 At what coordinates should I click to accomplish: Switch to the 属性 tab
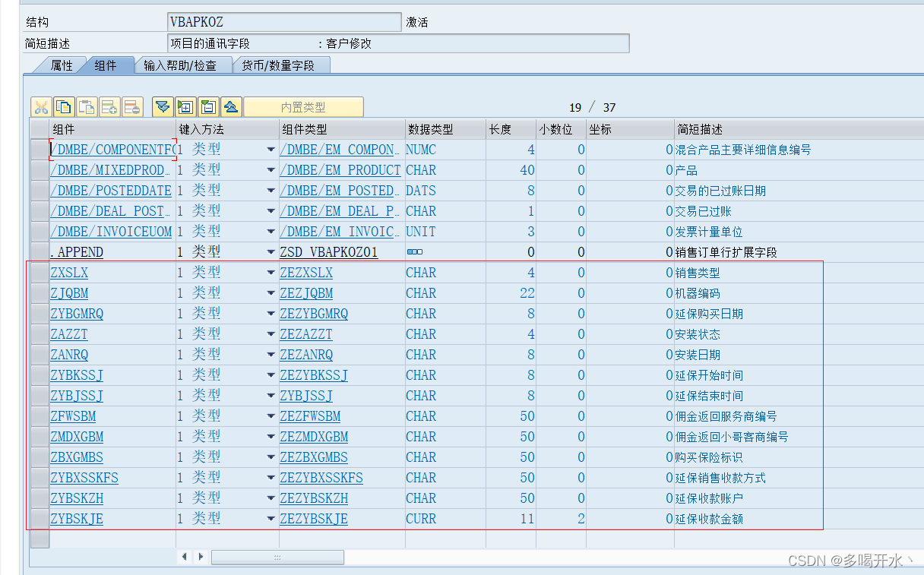[x=62, y=65]
